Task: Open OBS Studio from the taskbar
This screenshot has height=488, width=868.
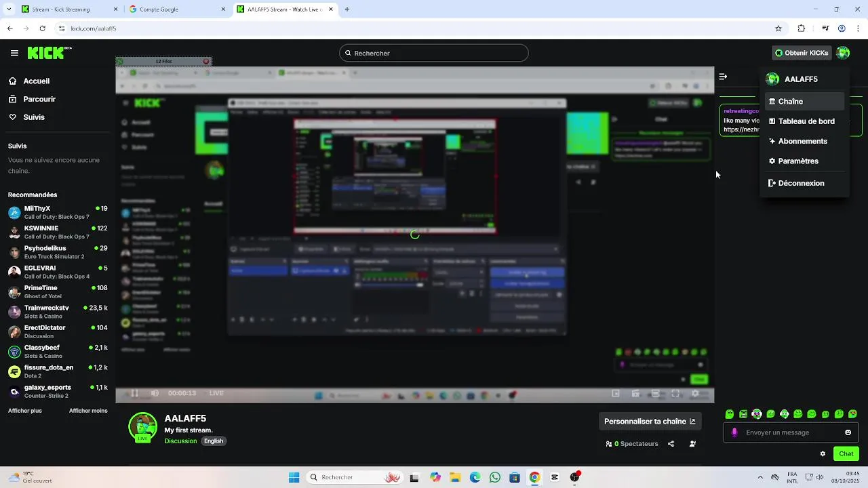Action: click(575, 478)
